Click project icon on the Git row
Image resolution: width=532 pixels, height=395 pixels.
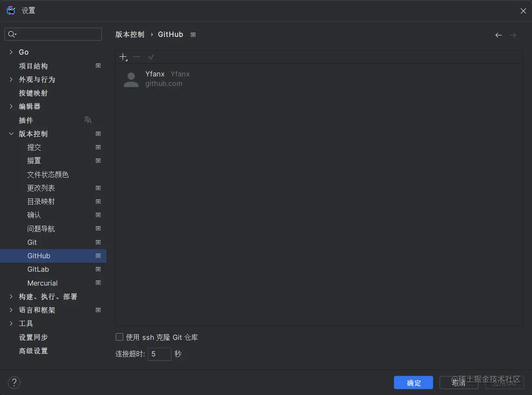tap(98, 242)
